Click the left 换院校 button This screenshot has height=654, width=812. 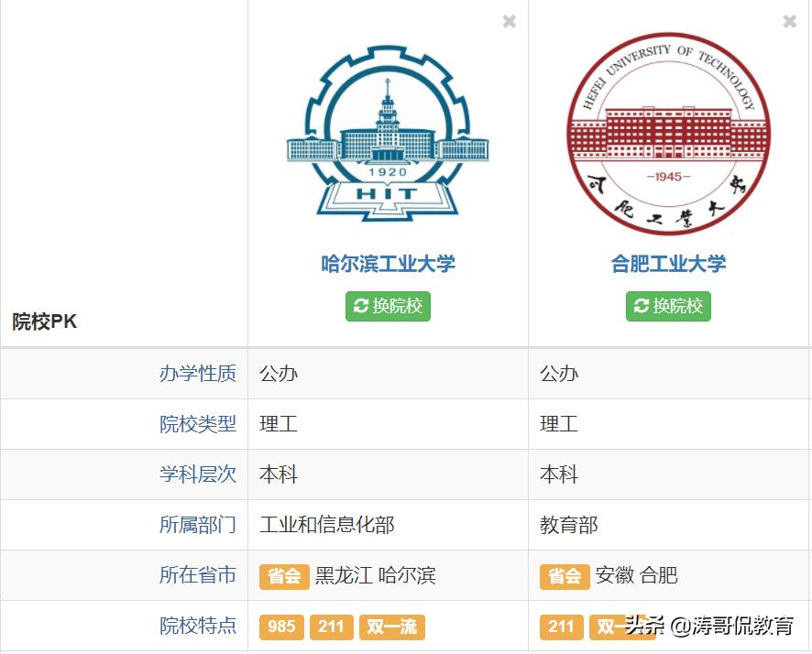coord(388,307)
